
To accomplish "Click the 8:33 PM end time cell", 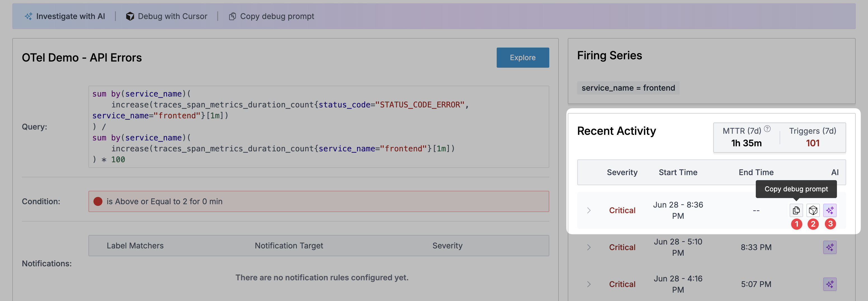I will [756, 248].
